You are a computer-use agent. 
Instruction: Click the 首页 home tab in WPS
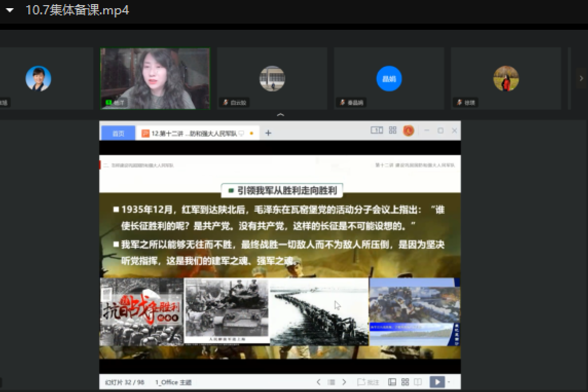pos(118,133)
